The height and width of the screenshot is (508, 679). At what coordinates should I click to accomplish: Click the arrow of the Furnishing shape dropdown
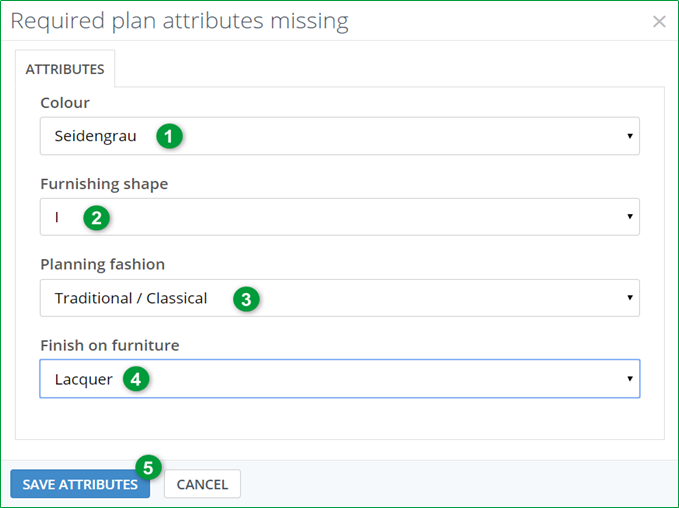pos(629,217)
